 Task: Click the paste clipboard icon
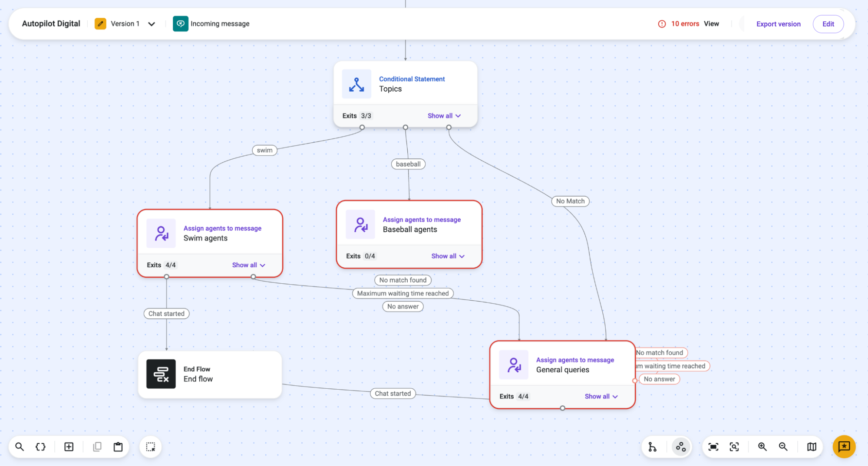118,446
